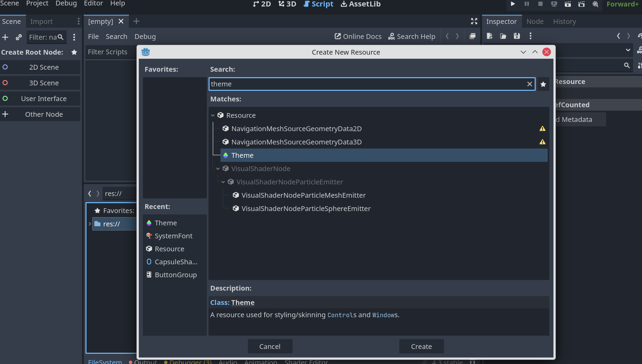642x364 pixels.
Task: Open the Theme class documentation link
Action: 243,303
